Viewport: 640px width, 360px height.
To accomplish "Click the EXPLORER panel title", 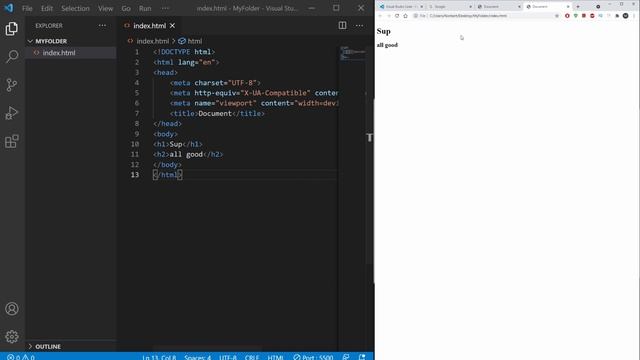I will (49, 25).
